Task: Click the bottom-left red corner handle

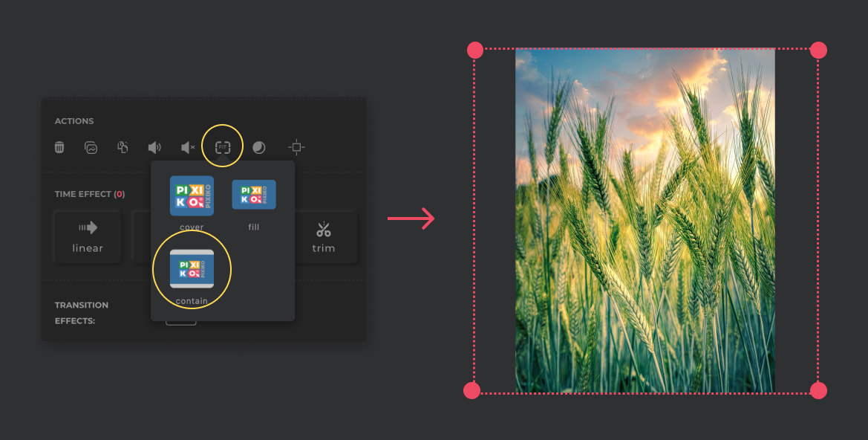Action: [471, 391]
